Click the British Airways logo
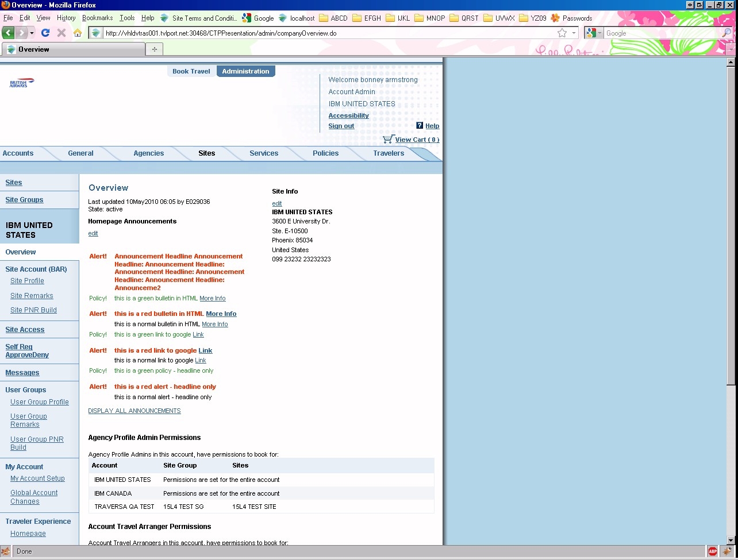The height and width of the screenshot is (560, 738). 22,83
